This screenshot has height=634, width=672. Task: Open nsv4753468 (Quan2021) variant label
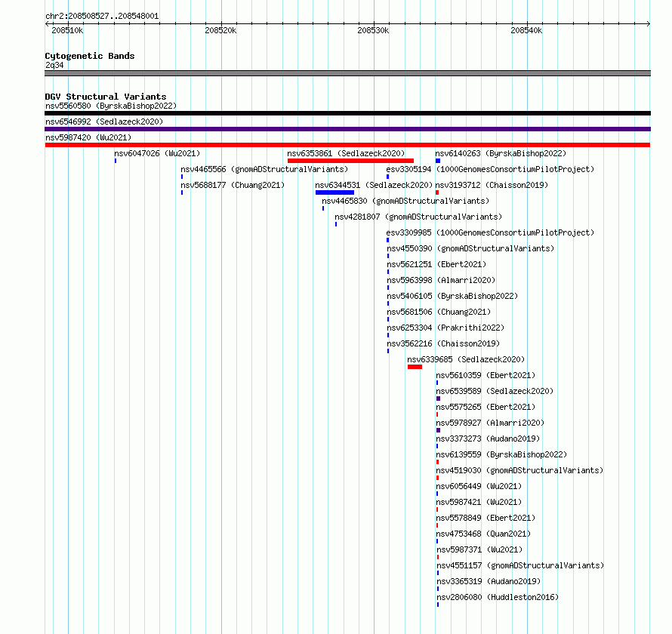[483, 534]
